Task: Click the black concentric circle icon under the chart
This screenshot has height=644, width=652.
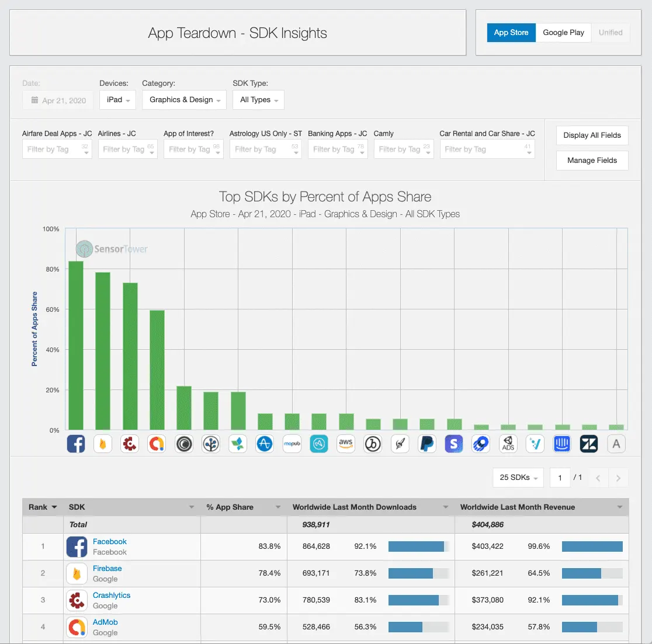Action: pyautogui.click(x=184, y=444)
